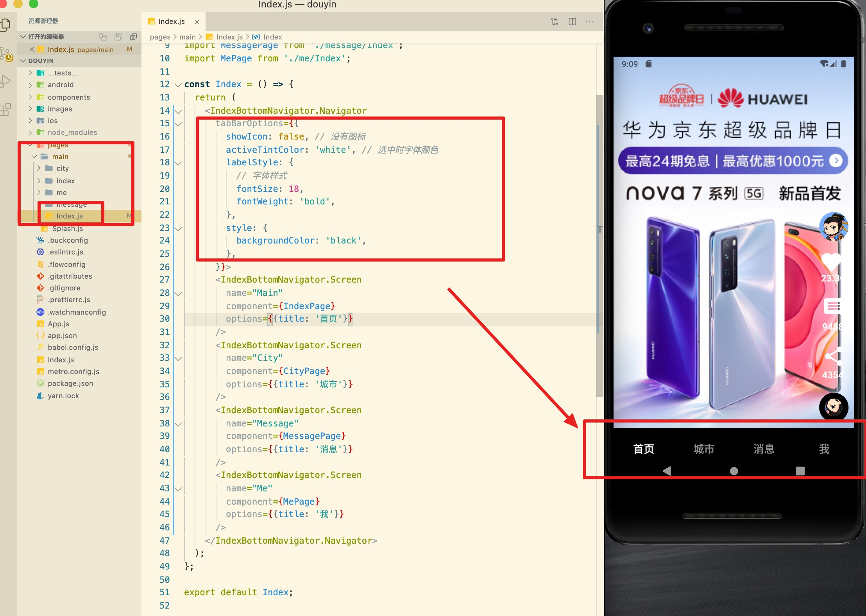
Task: Open App.js file
Action: [58, 324]
